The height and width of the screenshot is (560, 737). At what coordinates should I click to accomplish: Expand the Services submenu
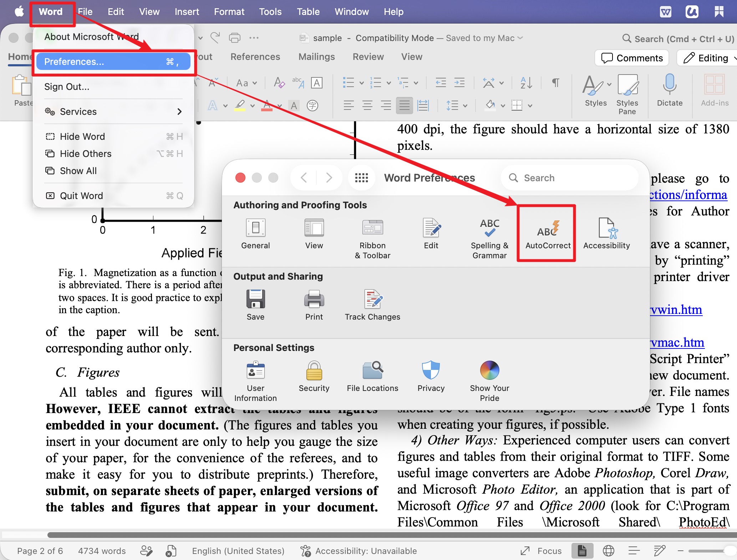113,112
